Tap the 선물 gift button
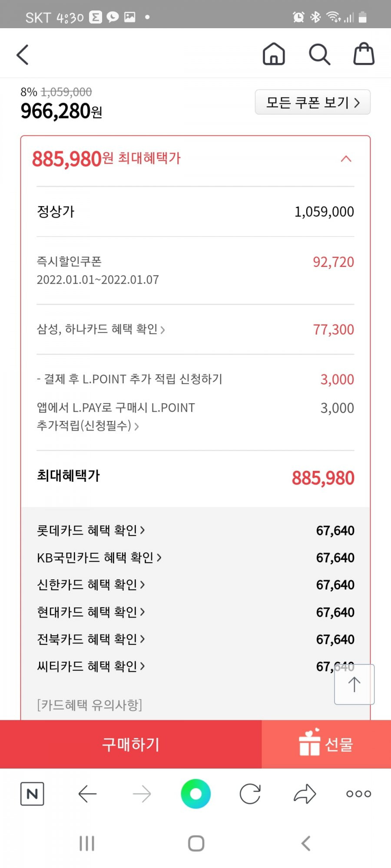The width and height of the screenshot is (391, 868). (326, 744)
